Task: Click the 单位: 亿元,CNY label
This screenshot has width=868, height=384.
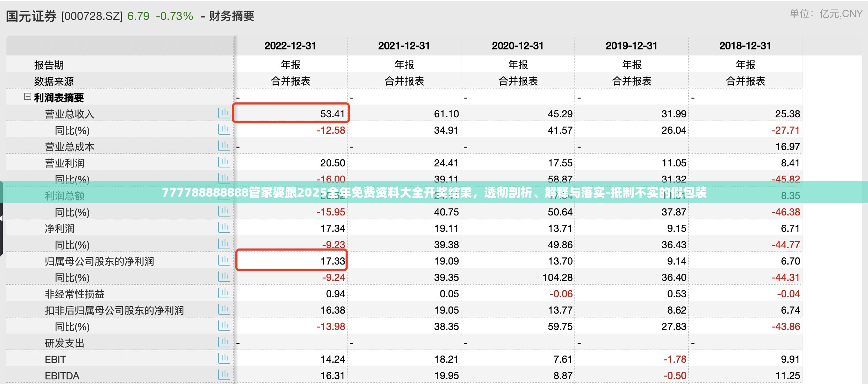Action: pos(826,14)
